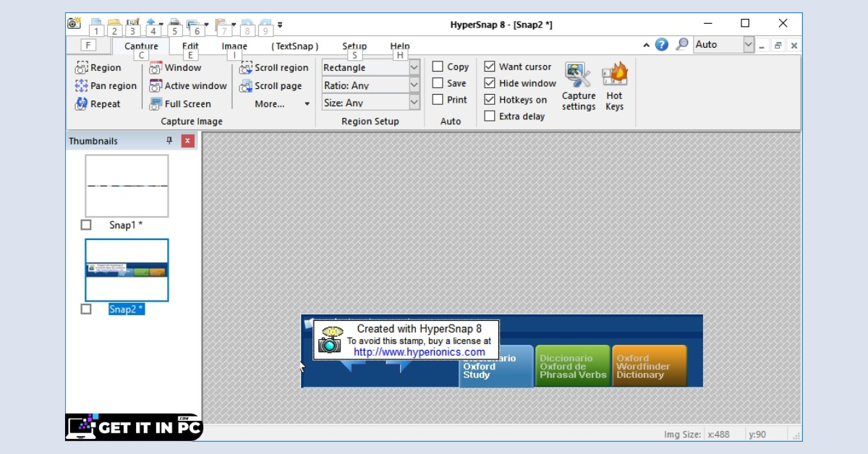Open the dropdown arrow beside the upload icon
868x454 pixels.
161,25
